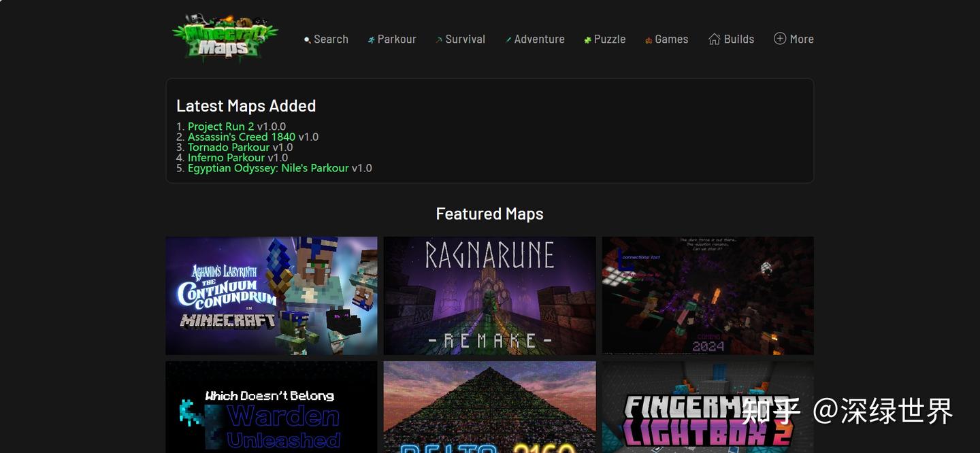The height and width of the screenshot is (453, 980).
Task: Open the Coming 2024 featured map thumbnail
Action: click(708, 296)
